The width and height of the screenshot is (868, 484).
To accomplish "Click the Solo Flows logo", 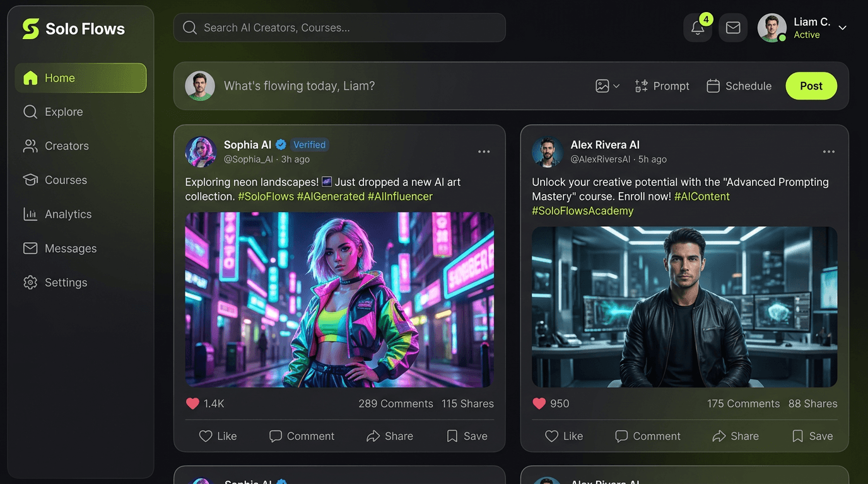I will pos(71,28).
